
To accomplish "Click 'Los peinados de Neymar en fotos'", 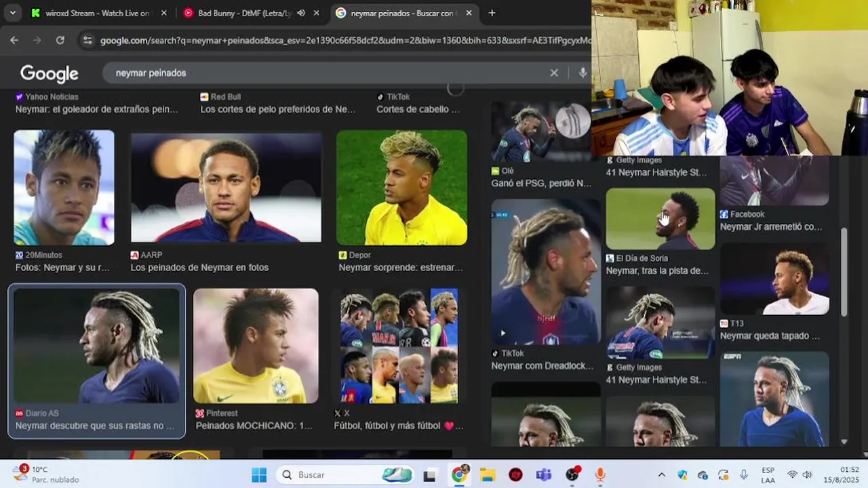I will coord(199,267).
